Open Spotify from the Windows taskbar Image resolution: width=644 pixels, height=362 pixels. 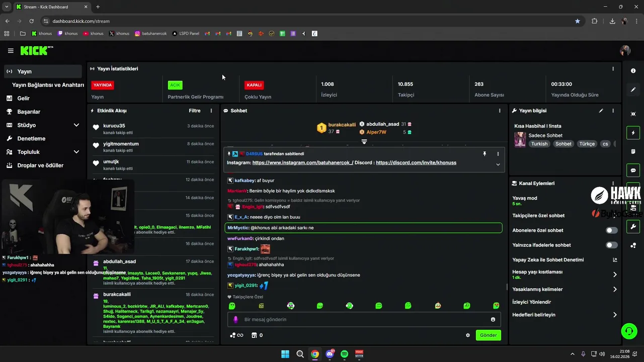pos(344,354)
